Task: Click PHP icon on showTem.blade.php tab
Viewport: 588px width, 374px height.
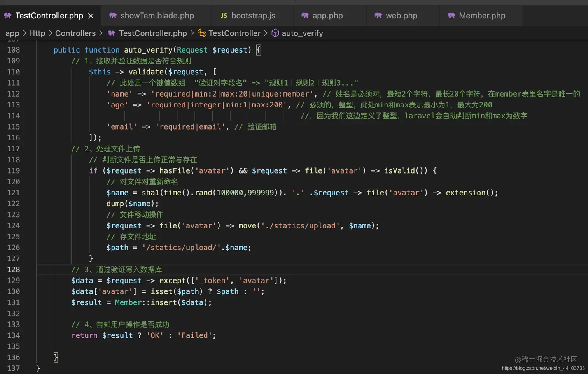Action: point(113,16)
